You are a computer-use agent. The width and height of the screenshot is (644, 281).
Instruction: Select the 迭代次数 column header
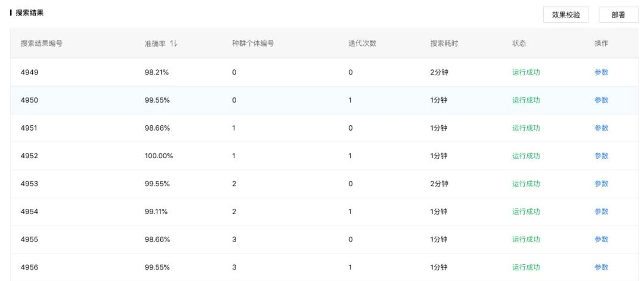(x=363, y=44)
